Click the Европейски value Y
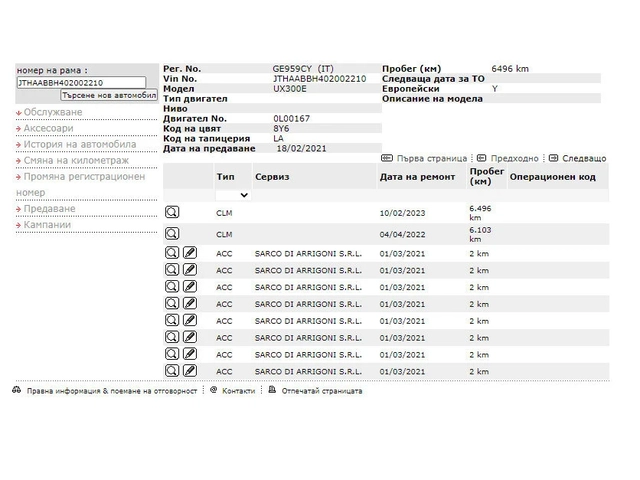Screen dimensions: 640x480 (x=495, y=89)
